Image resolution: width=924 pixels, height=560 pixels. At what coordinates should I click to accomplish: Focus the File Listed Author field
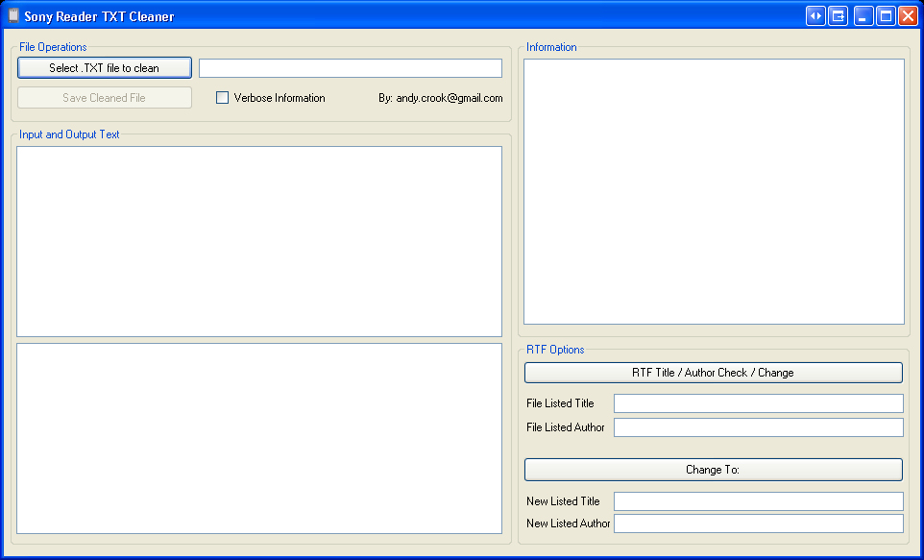coord(759,427)
